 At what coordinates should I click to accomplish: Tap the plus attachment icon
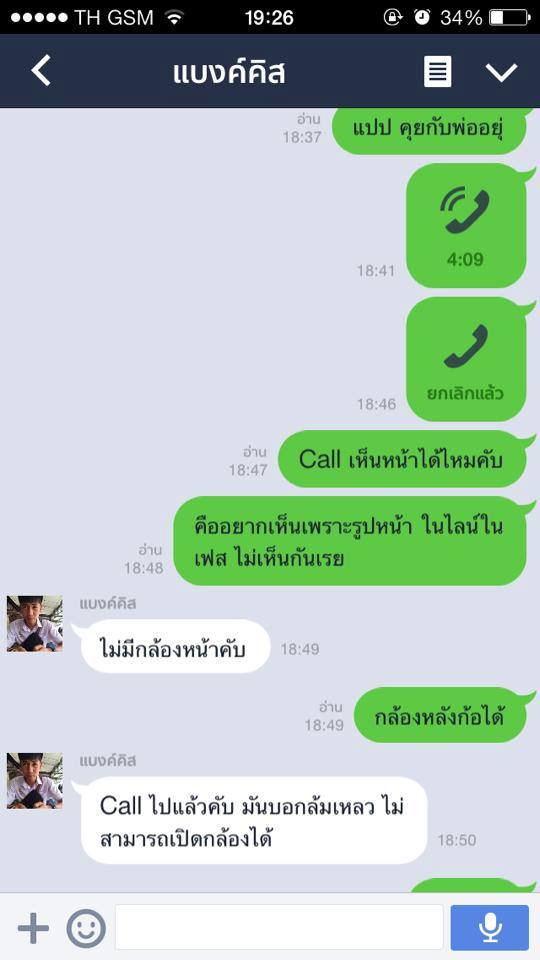(x=33, y=928)
